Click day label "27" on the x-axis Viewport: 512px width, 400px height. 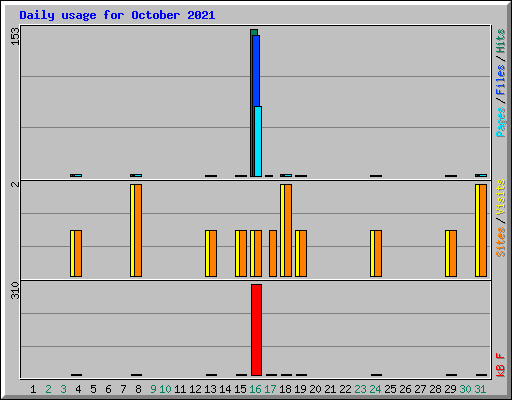[420, 389]
